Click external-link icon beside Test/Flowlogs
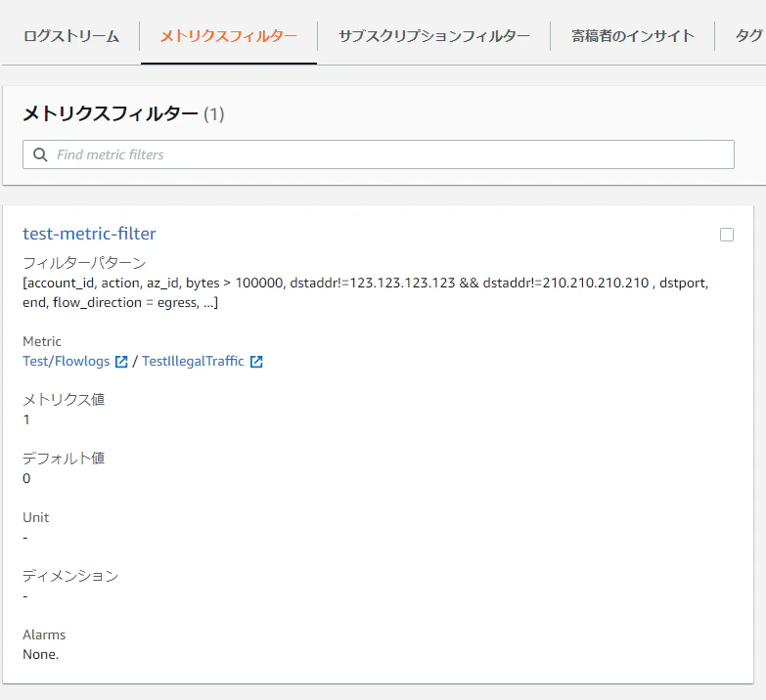 tap(121, 362)
